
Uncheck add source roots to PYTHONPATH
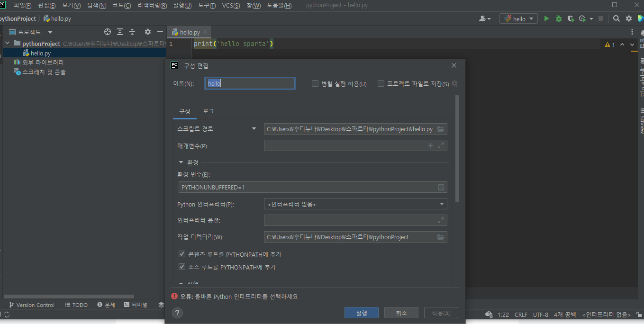(182, 267)
